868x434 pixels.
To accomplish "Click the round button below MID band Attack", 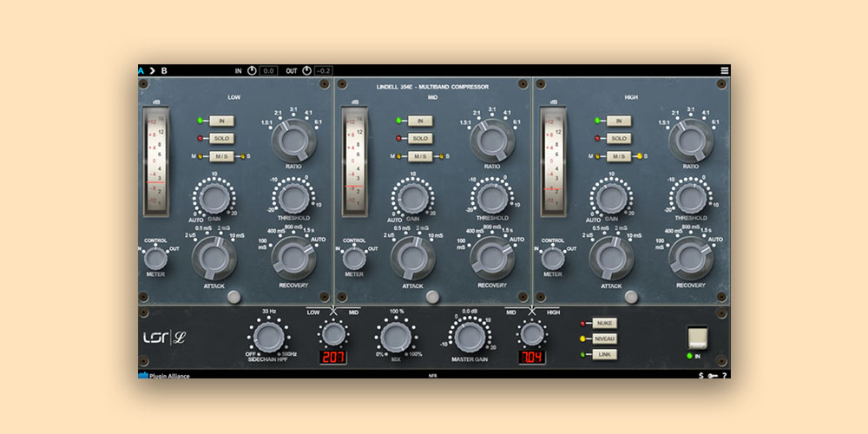I will coord(433,297).
